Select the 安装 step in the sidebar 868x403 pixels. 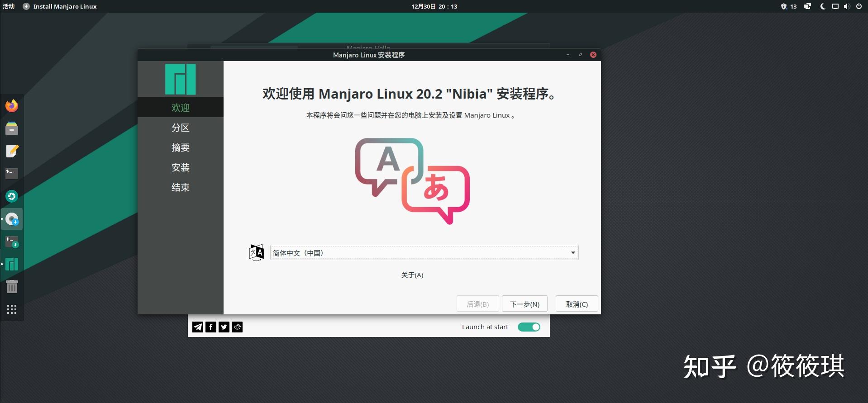[x=181, y=167]
